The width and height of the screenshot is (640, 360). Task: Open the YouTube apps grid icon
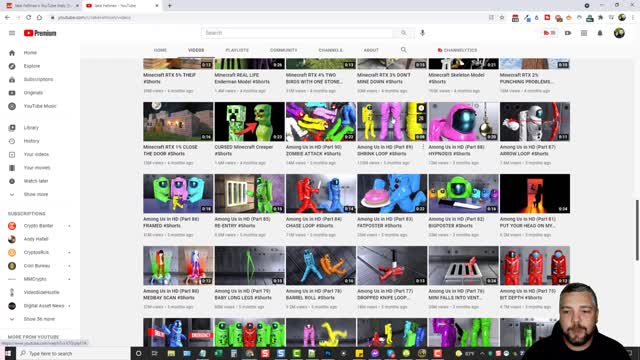(584, 33)
